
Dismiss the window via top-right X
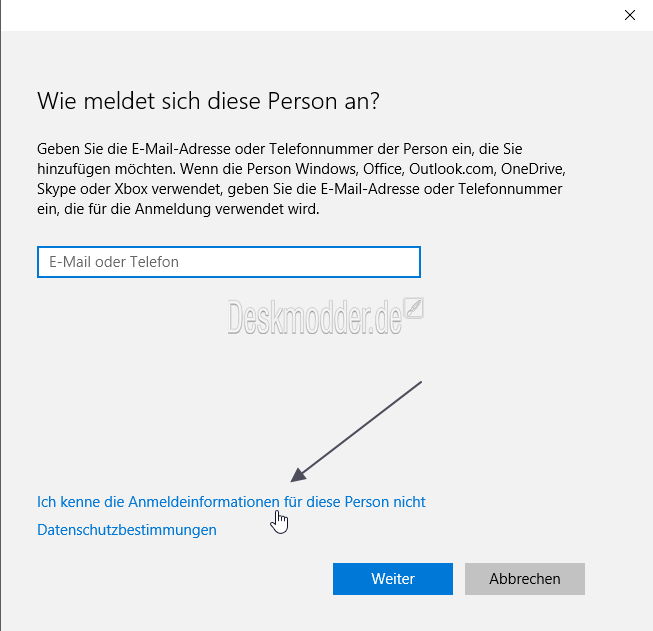click(x=630, y=15)
